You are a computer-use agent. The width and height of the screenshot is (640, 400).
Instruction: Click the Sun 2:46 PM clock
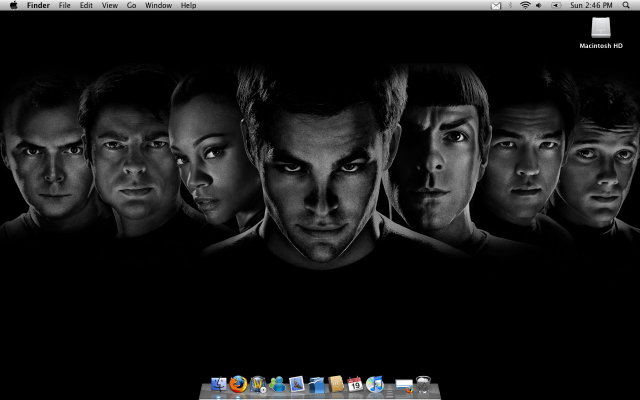coord(591,5)
